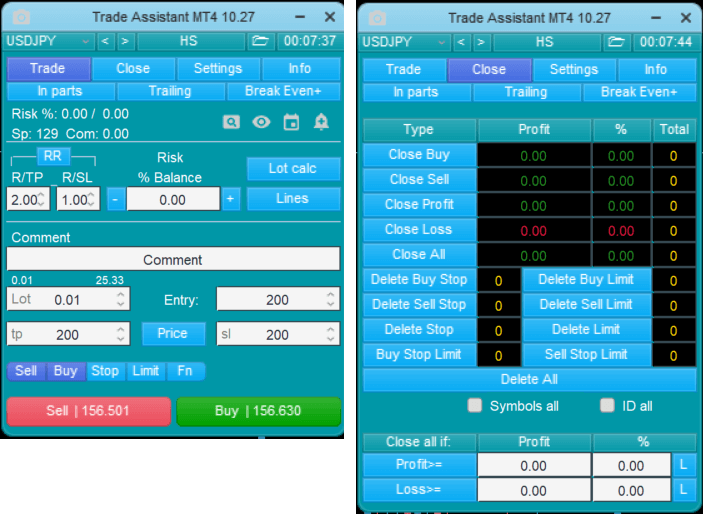
Task: Enable the 'Symbols all' checkbox
Action: tap(475, 406)
